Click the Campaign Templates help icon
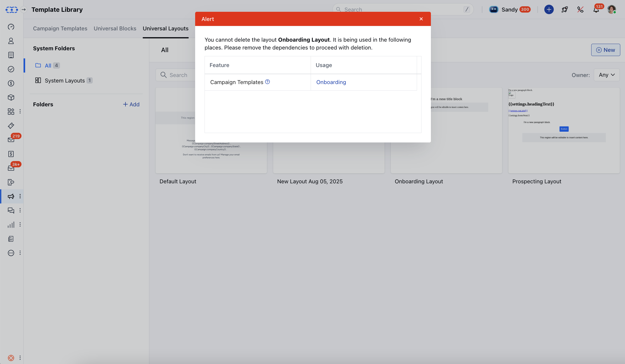 (x=267, y=82)
